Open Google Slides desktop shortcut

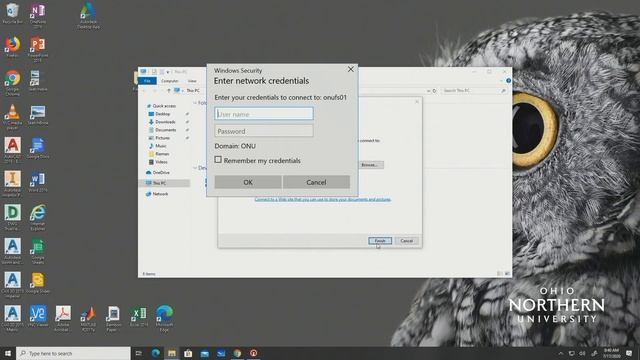[38, 282]
